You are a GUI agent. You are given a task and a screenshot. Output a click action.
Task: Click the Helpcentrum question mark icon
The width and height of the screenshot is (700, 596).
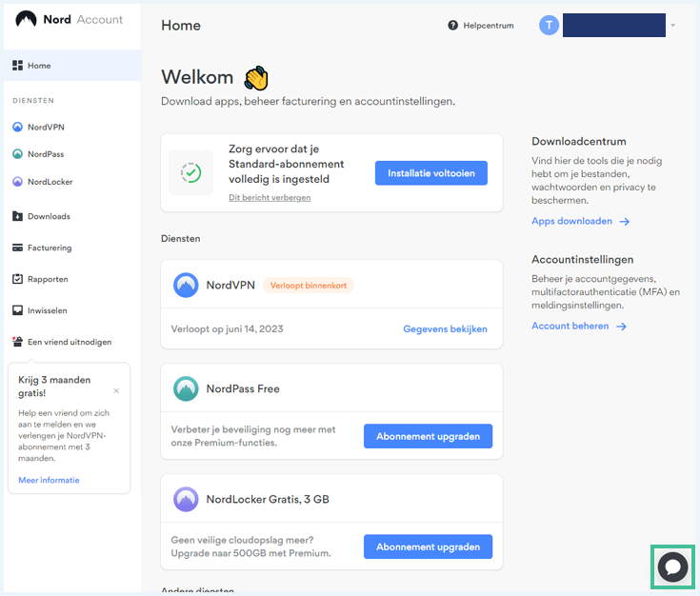452,26
